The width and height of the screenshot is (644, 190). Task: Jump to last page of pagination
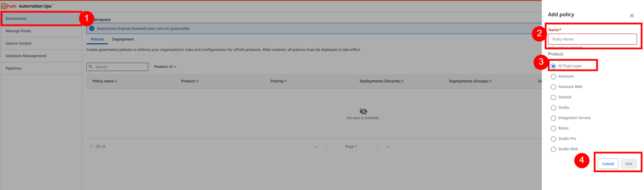point(388,147)
